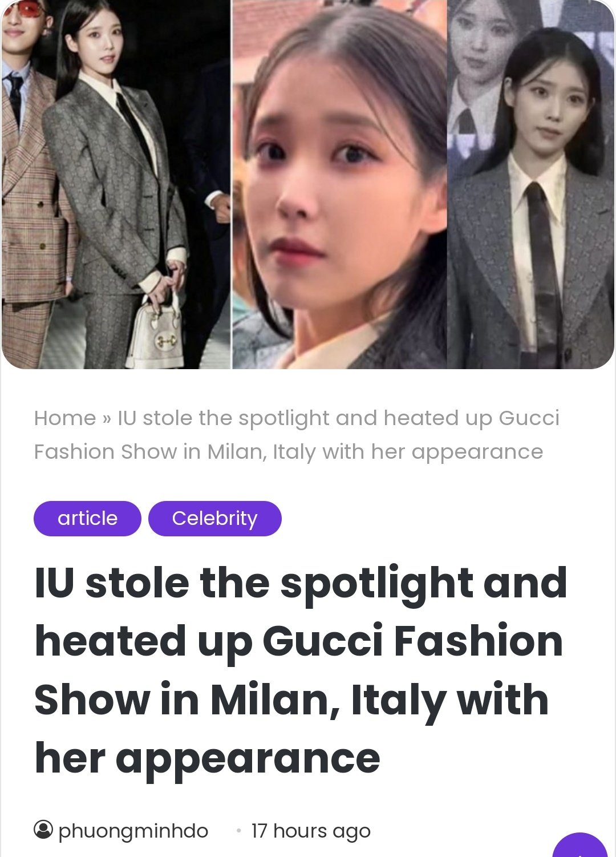Open the left full-body gray suit photo

(x=116, y=184)
